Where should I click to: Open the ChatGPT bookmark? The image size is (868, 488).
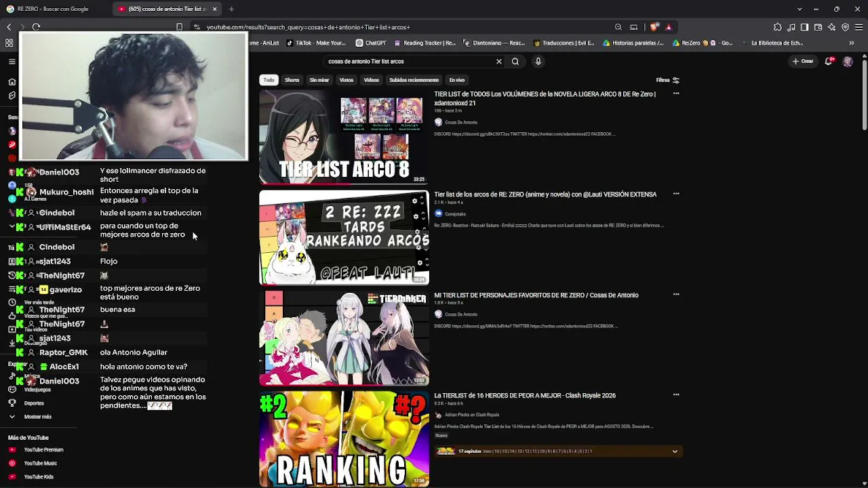[372, 43]
